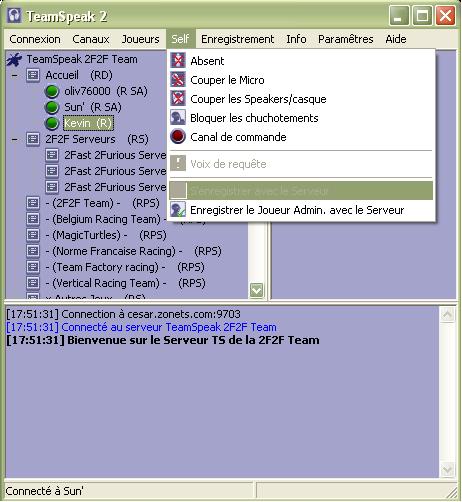
Task: Click the TeamSpeak 2F2F Team server icon
Action: (x=15, y=60)
